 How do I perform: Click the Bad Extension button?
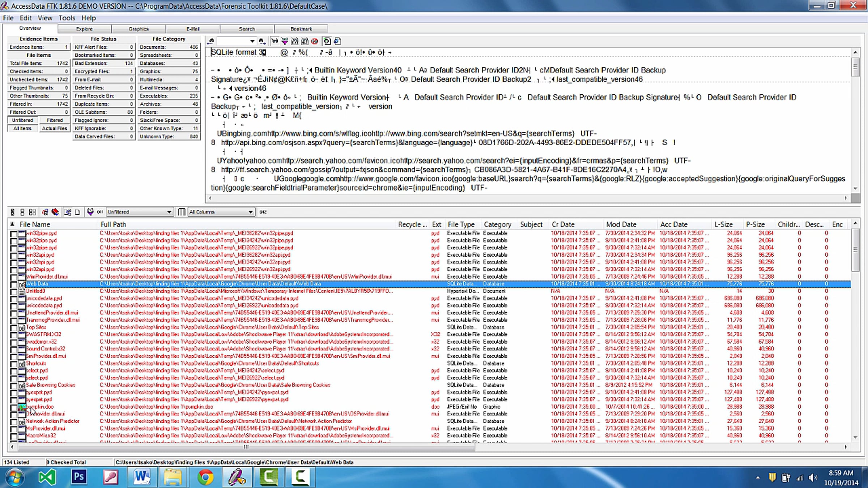(103, 63)
